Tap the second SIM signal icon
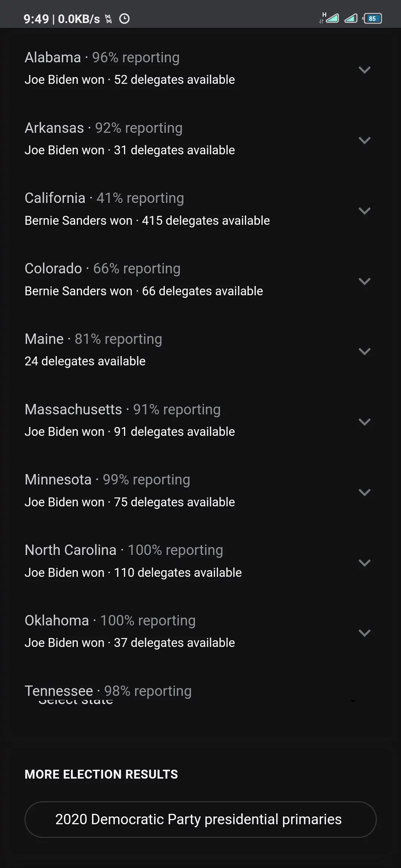401x868 pixels. point(351,18)
